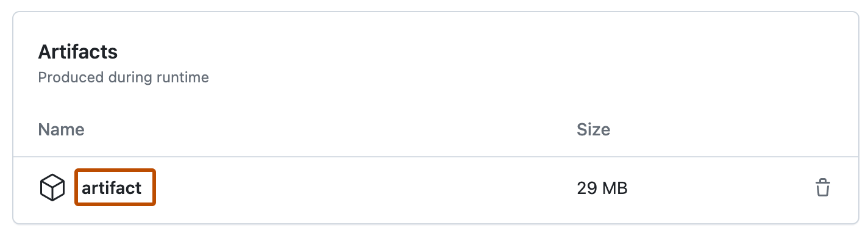This screenshot has height=233, width=868.
Task: Click the 'Name' label above the artifact
Action: pos(61,129)
